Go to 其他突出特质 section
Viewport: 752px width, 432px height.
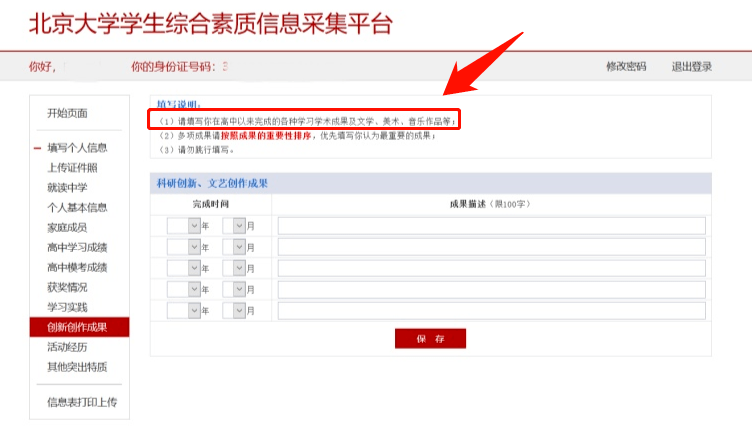(77, 367)
